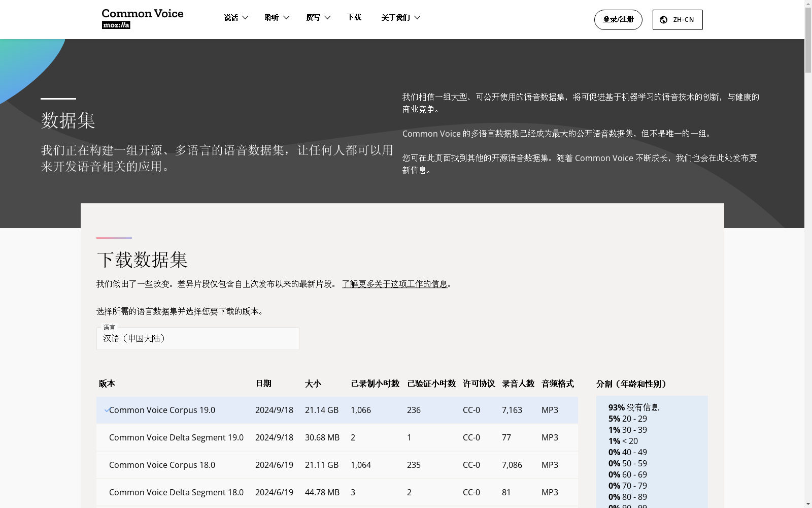This screenshot has height=508, width=812.
Task: Open the 聆听 navigation item
Action: 272,18
